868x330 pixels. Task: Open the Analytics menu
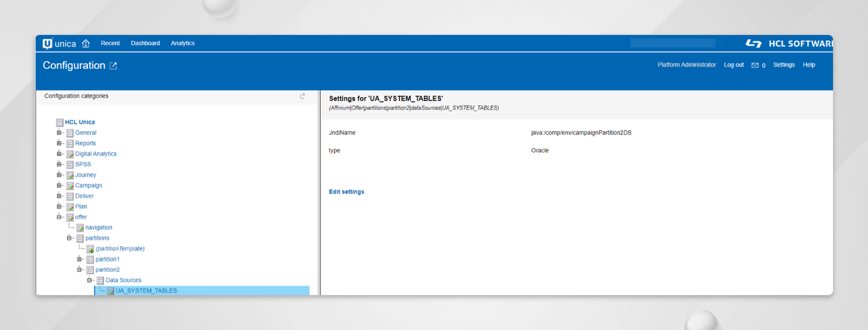pos(183,44)
